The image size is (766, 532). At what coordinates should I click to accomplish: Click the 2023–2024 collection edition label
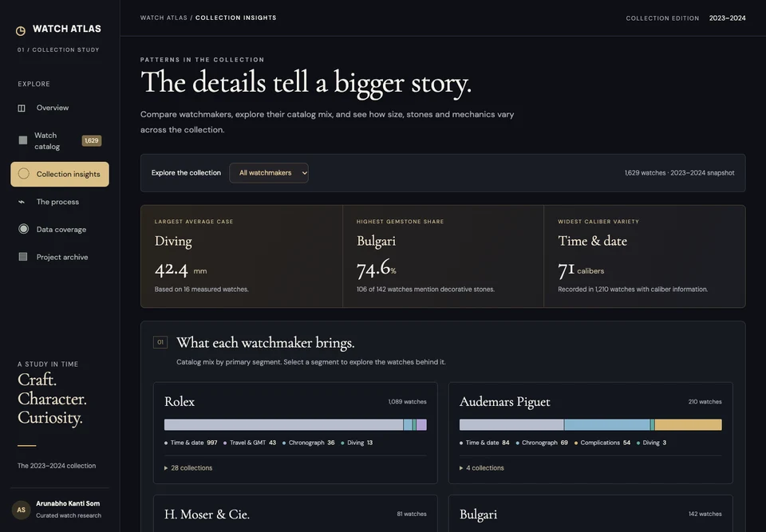728,18
